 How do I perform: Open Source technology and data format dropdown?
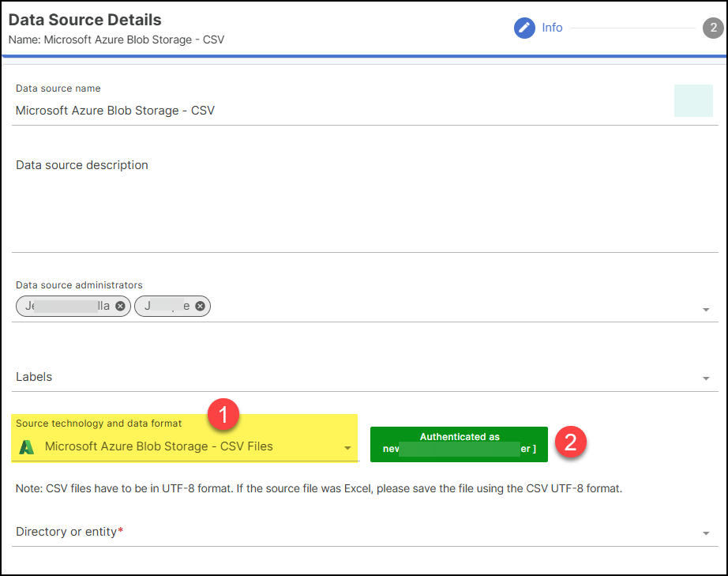pyautogui.click(x=347, y=448)
